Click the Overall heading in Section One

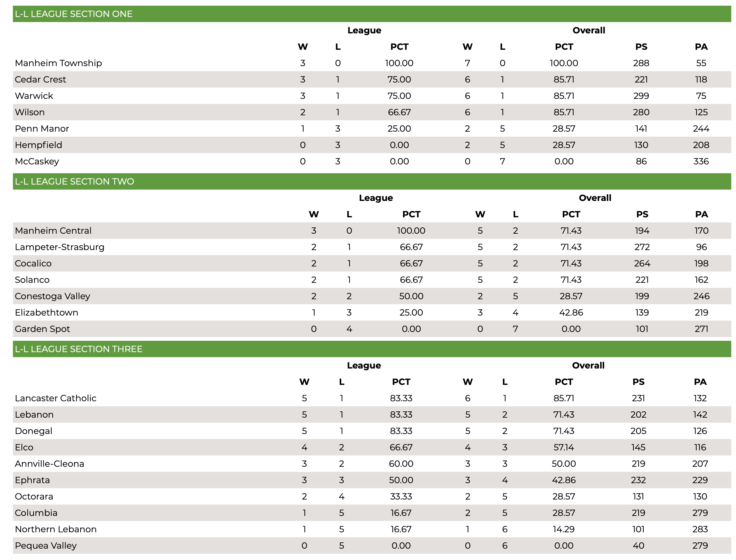[589, 30]
